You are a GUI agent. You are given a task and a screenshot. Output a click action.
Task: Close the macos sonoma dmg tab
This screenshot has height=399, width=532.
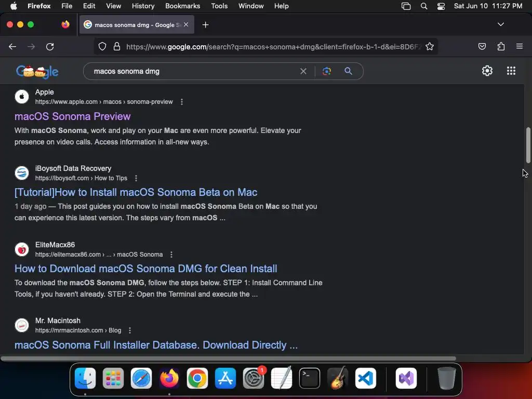click(186, 24)
